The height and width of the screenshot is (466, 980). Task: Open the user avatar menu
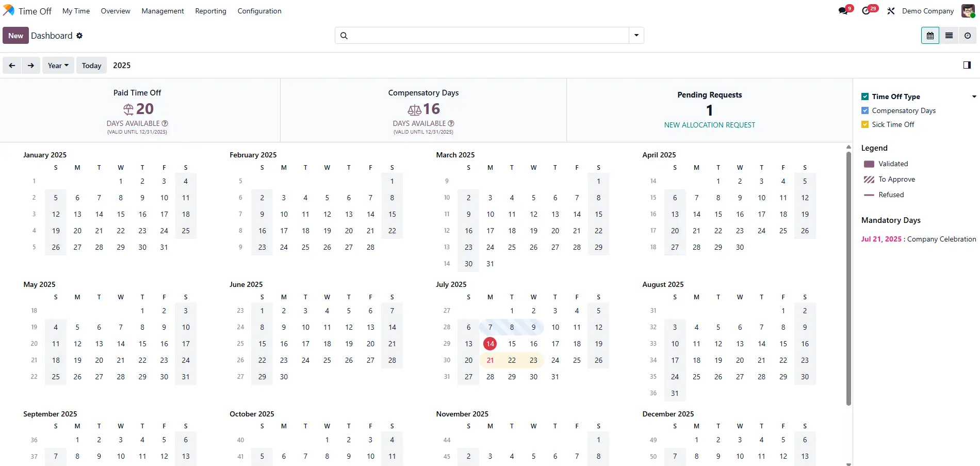[x=968, y=11]
